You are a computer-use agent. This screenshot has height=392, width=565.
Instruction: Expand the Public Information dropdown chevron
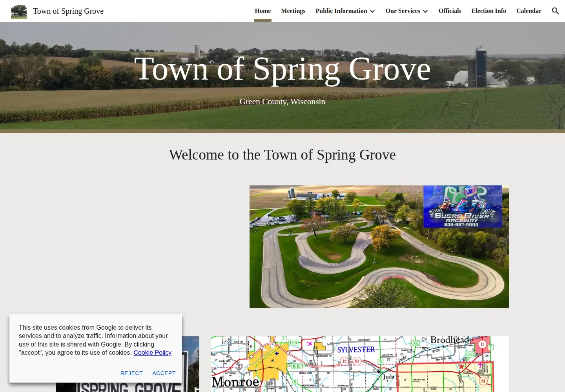[372, 11]
